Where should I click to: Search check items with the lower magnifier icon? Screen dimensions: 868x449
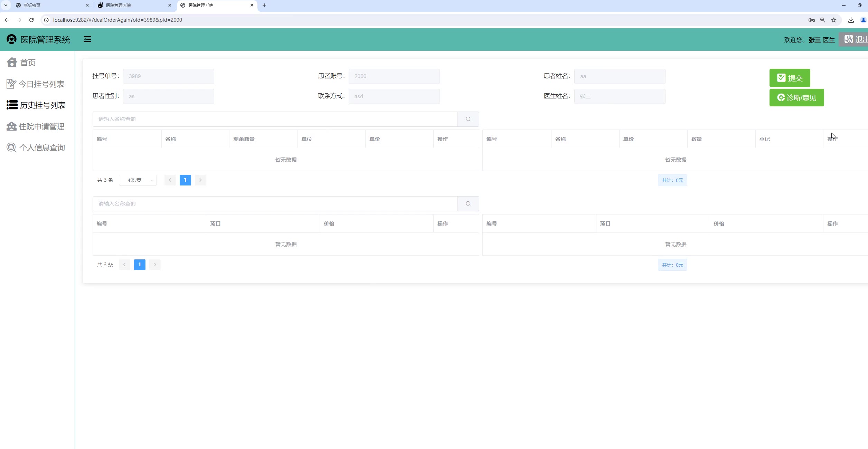coord(468,204)
